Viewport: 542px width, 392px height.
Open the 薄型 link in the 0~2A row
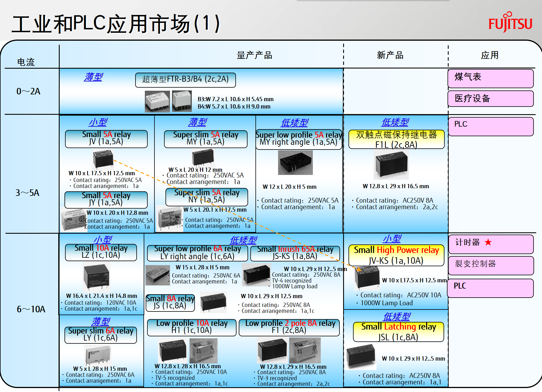click(93, 77)
